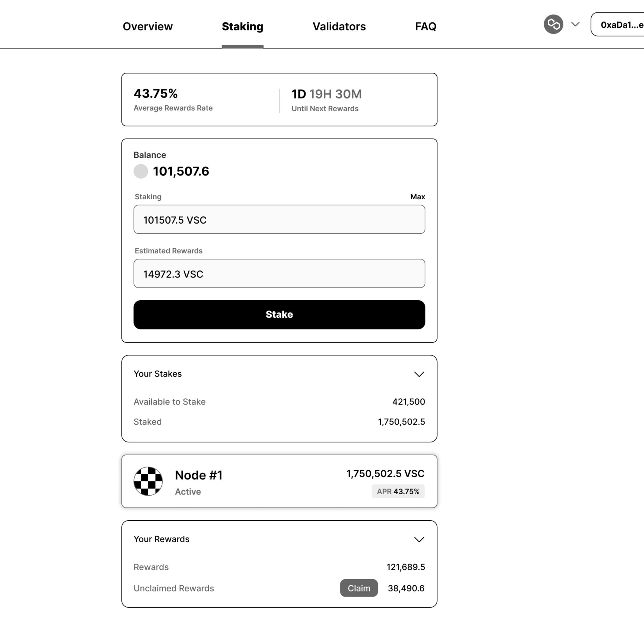
Task: Click the Until Next Rewards countdown
Action: 326,94
